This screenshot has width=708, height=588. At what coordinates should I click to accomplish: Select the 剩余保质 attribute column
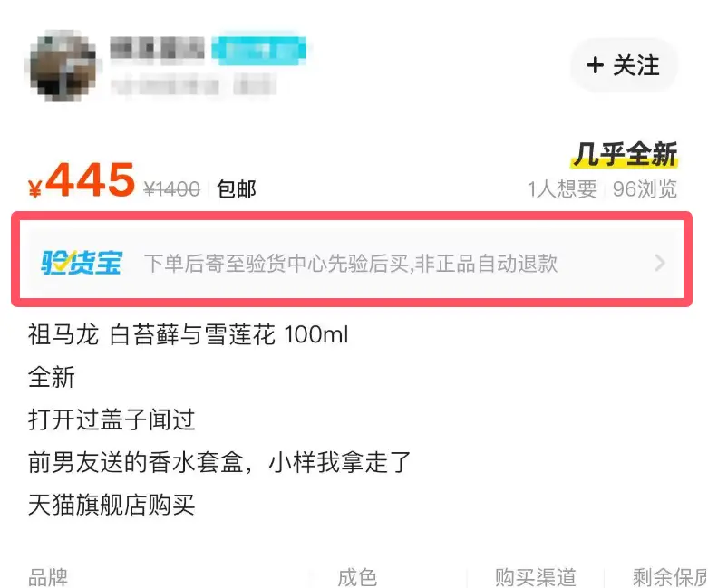pyautogui.click(x=670, y=577)
